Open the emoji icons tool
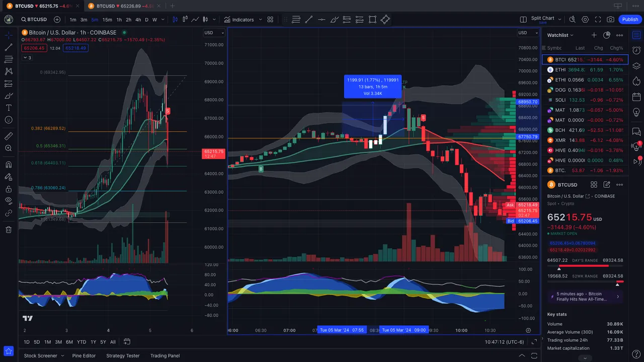The height and width of the screenshot is (362, 644). (x=9, y=120)
